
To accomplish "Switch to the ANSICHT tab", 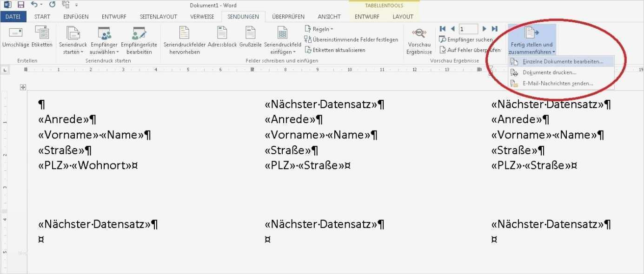I will (x=330, y=17).
